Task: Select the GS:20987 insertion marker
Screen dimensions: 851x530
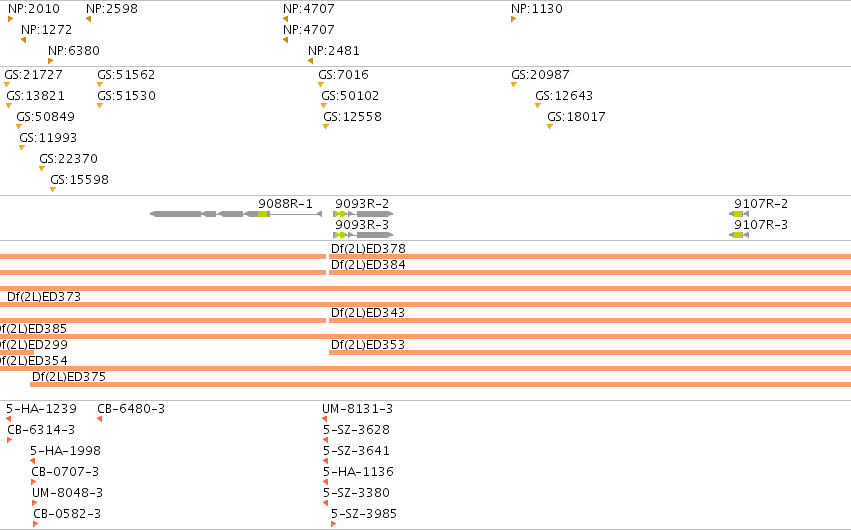Action: 514,85
